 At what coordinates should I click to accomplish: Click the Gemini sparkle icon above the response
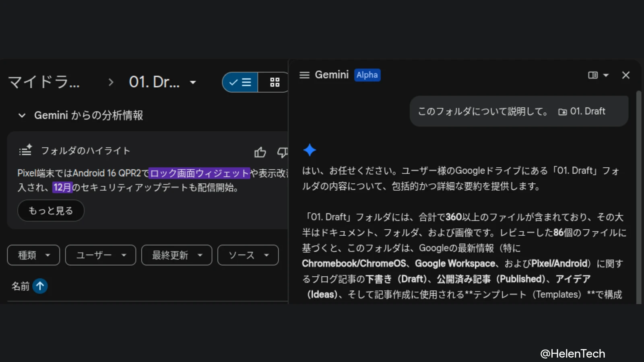tap(310, 150)
